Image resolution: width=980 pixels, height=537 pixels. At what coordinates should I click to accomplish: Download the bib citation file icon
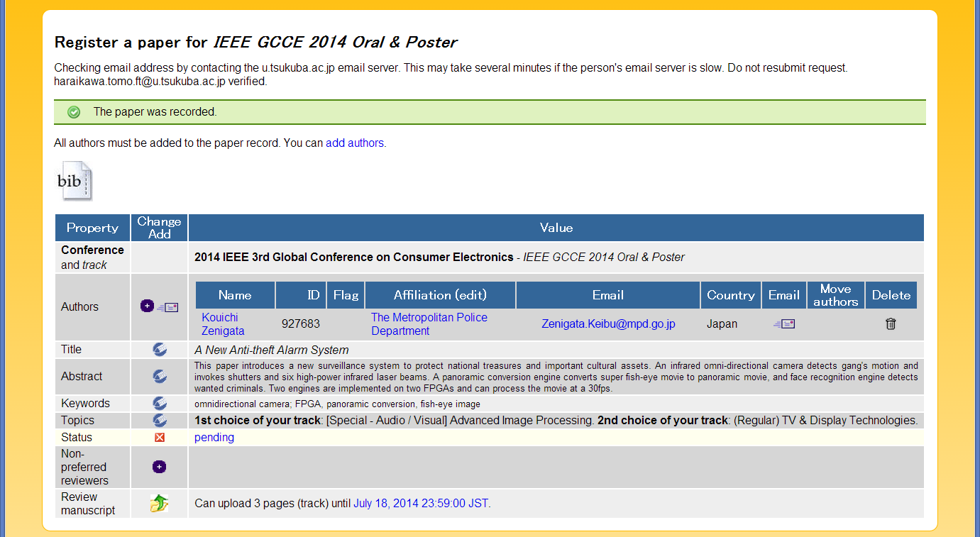pyautogui.click(x=75, y=182)
